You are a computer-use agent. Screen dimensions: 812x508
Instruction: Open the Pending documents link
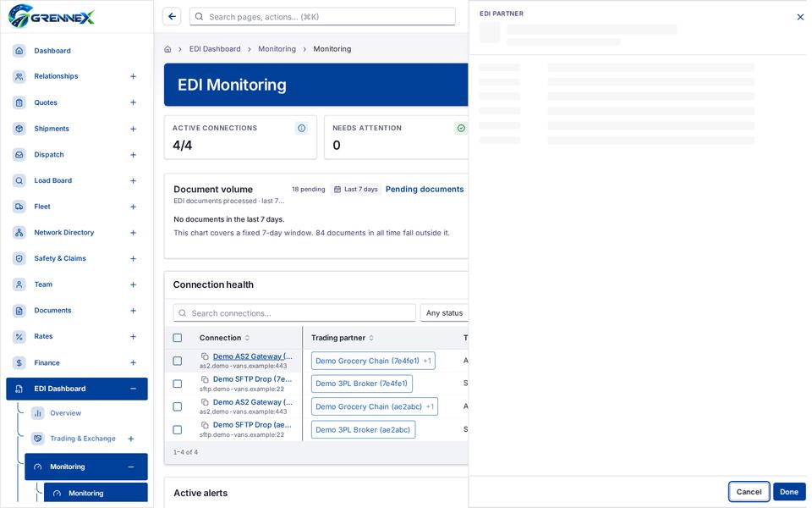coord(424,189)
